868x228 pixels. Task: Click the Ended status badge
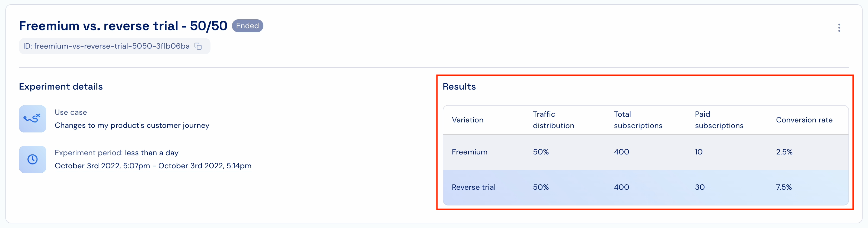(x=247, y=26)
